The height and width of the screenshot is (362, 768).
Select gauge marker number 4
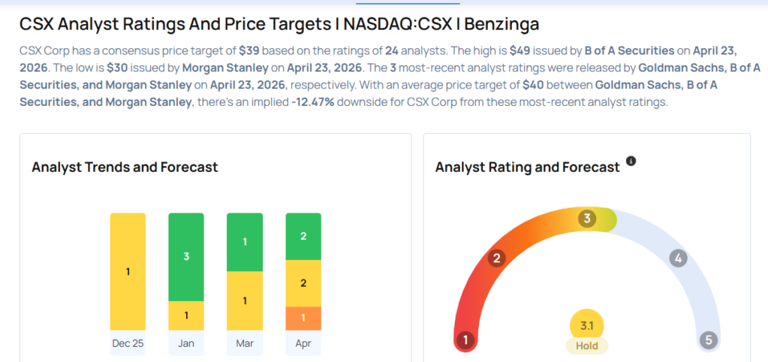(678, 258)
